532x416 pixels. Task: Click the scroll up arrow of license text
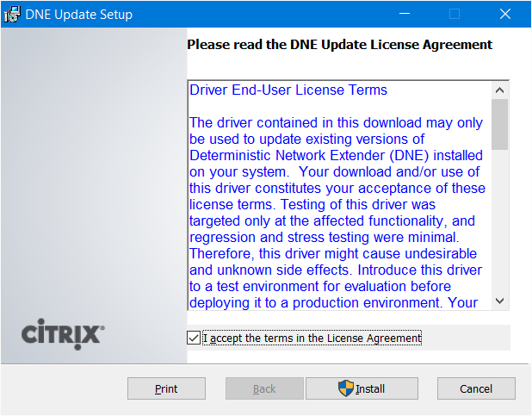click(499, 90)
